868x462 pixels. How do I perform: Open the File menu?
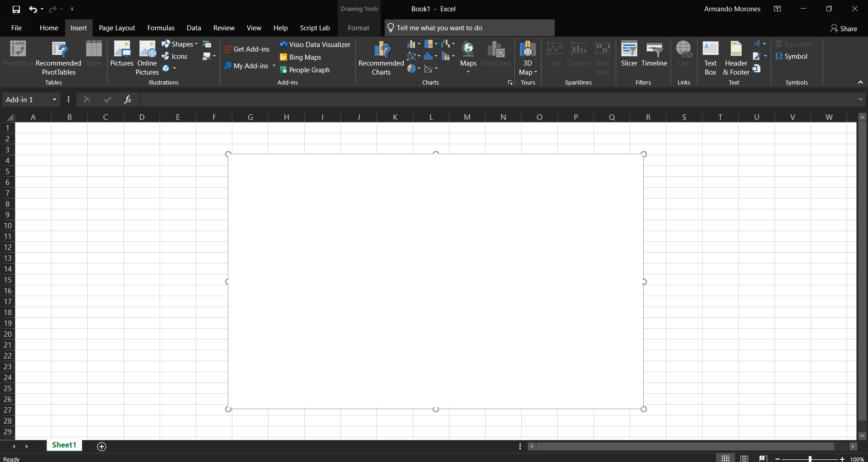[16, 28]
